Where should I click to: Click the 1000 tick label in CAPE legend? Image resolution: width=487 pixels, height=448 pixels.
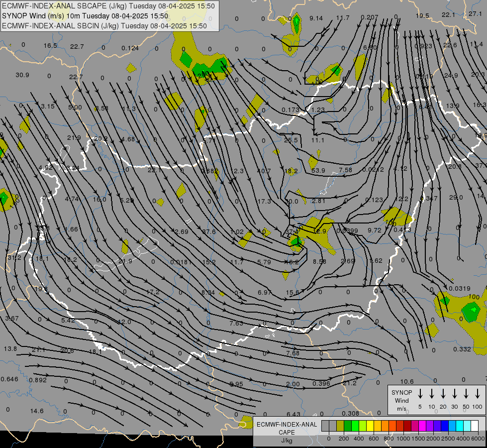[x=403, y=439]
